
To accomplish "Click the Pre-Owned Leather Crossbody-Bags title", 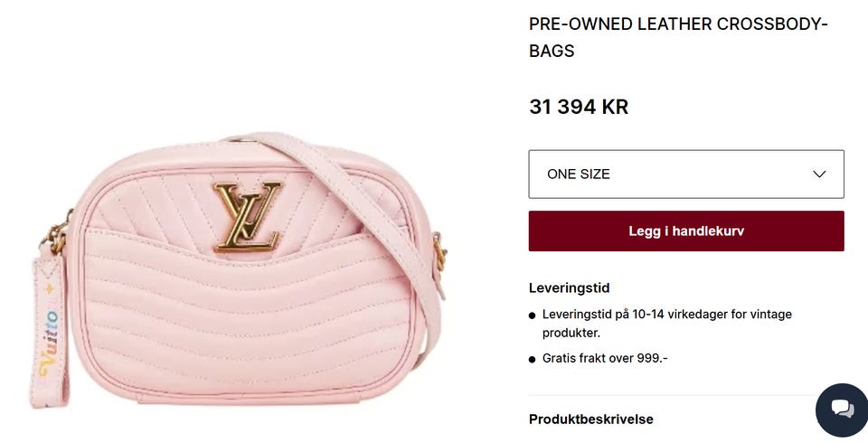I will [678, 37].
